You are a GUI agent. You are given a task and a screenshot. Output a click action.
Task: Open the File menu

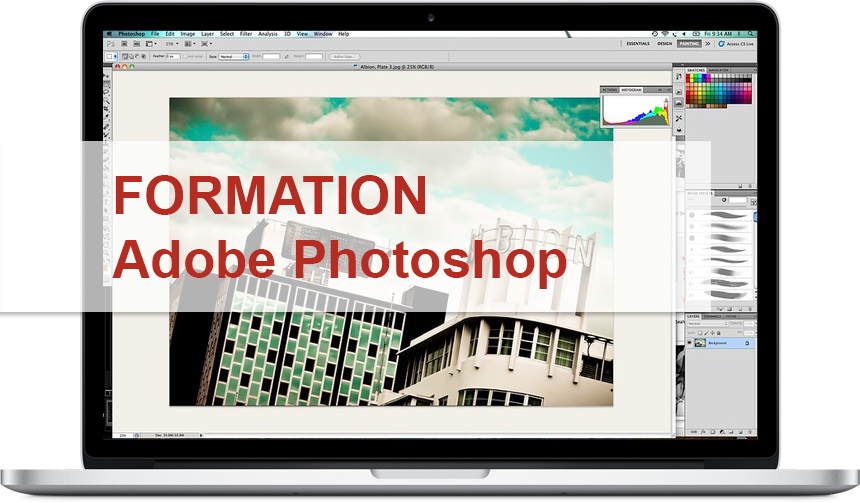click(155, 34)
